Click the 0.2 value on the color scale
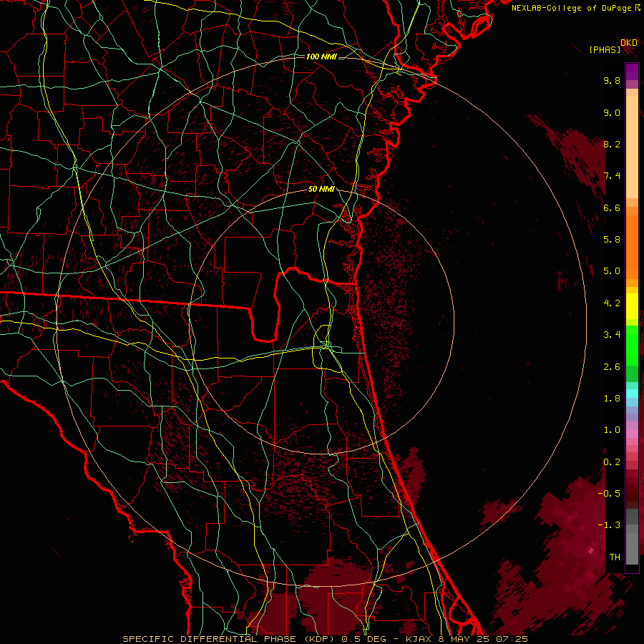Image resolution: width=644 pixels, height=644 pixels. 612,462
